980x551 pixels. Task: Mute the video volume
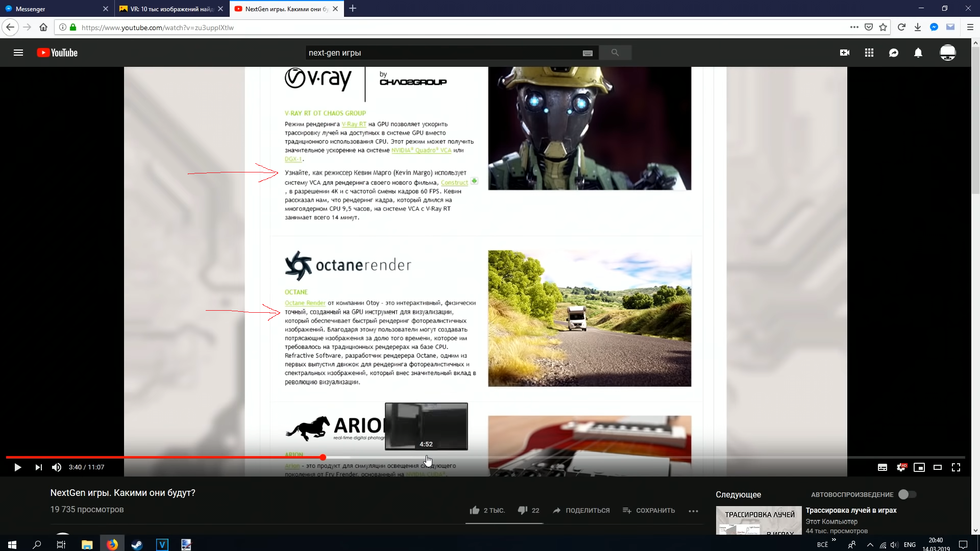[57, 467]
